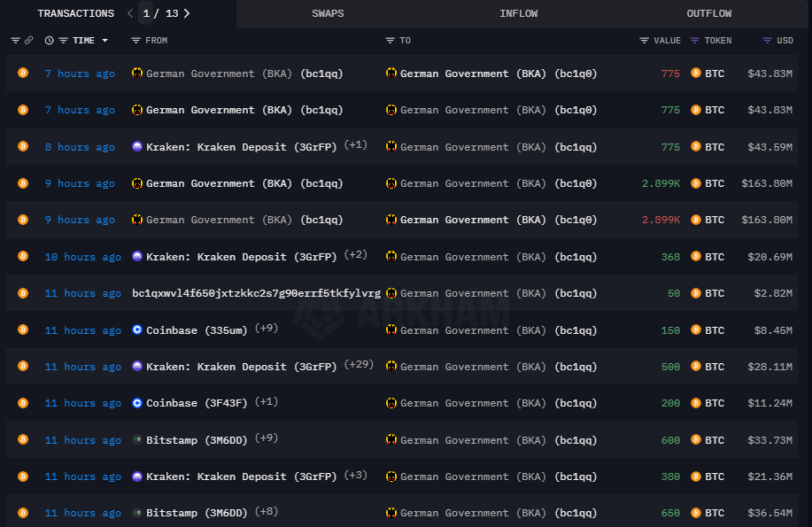Open the TIME column filter icon
The width and height of the screenshot is (812, 527).
63,41
